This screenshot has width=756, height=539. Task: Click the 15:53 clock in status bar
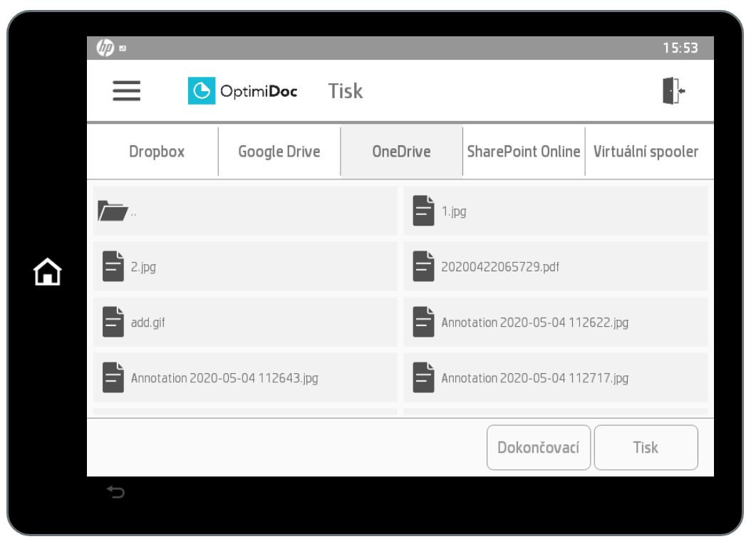coord(680,48)
